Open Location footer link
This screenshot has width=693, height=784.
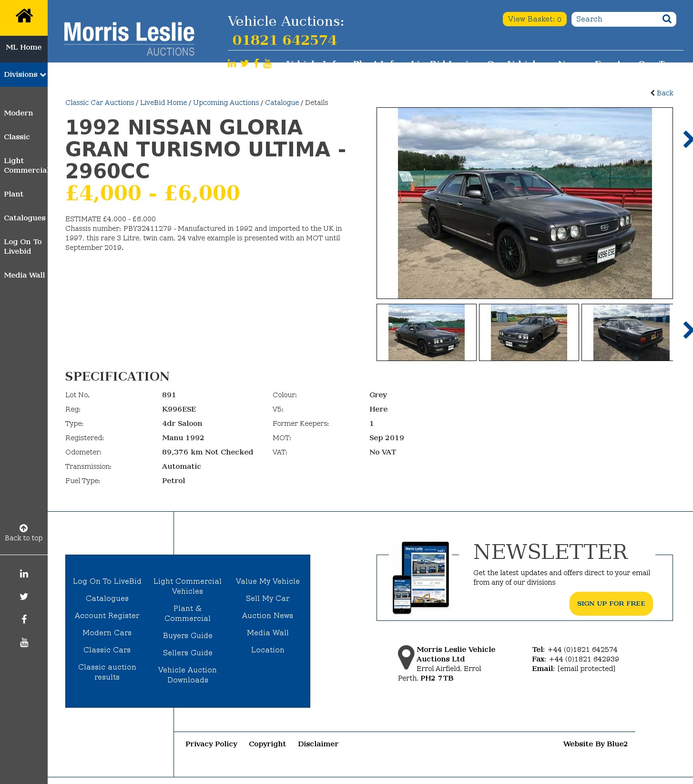point(268,650)
